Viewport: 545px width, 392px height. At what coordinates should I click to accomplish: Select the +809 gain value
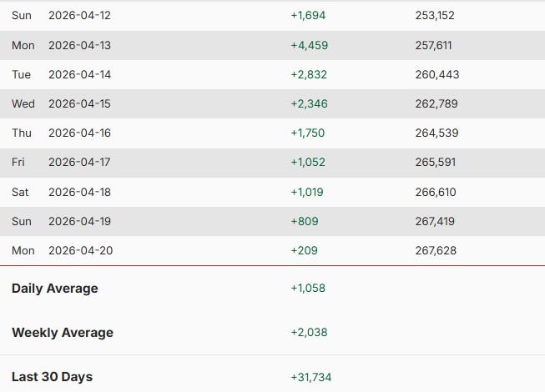(x=305, y=221)
